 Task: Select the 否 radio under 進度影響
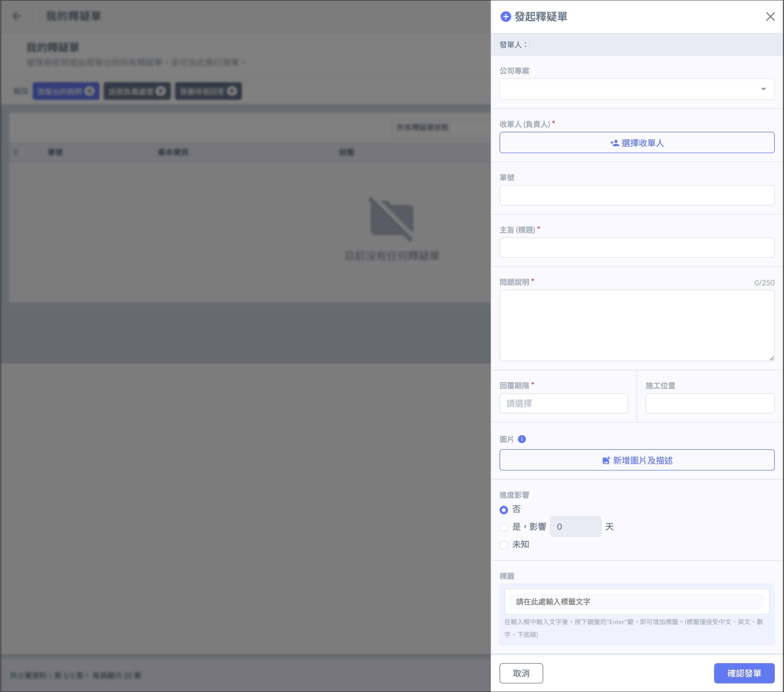pyautogui.click(x=504, y=510)
